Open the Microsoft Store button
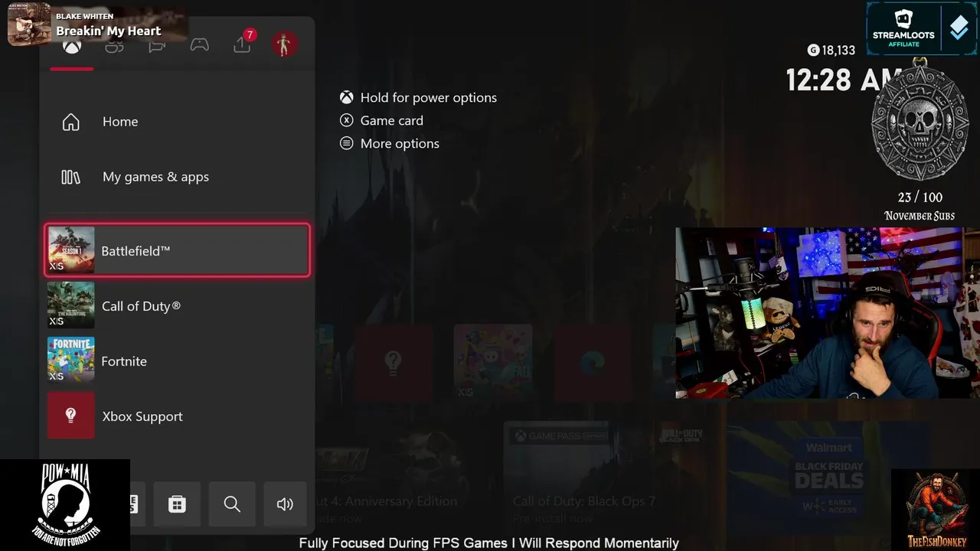The height and width of the screenshot is (551, 980). pyautogui.click(x=177, y=504)
